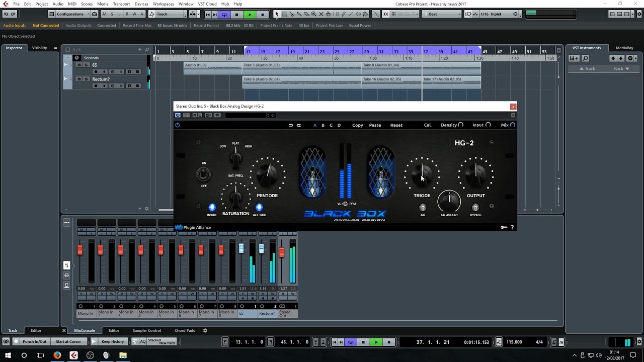The image size is (644, 362).
Task: Click Reset in the HG-2 toolbar
Action: coord(396,125)
